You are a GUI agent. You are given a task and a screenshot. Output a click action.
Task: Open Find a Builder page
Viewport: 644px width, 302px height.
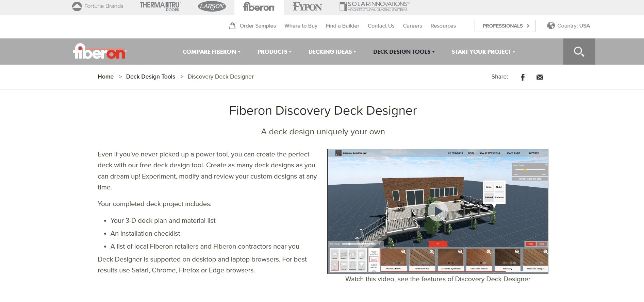pos(342,26)
